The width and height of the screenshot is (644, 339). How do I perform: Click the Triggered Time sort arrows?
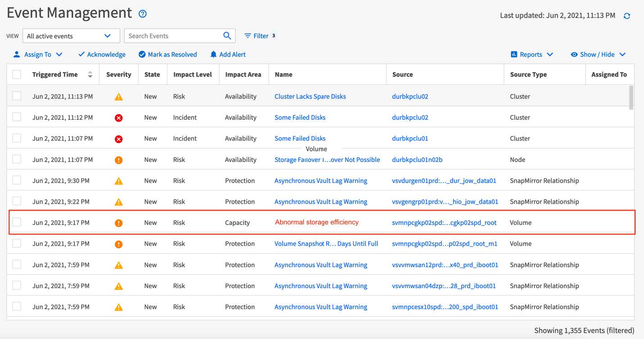click(90, 75)
